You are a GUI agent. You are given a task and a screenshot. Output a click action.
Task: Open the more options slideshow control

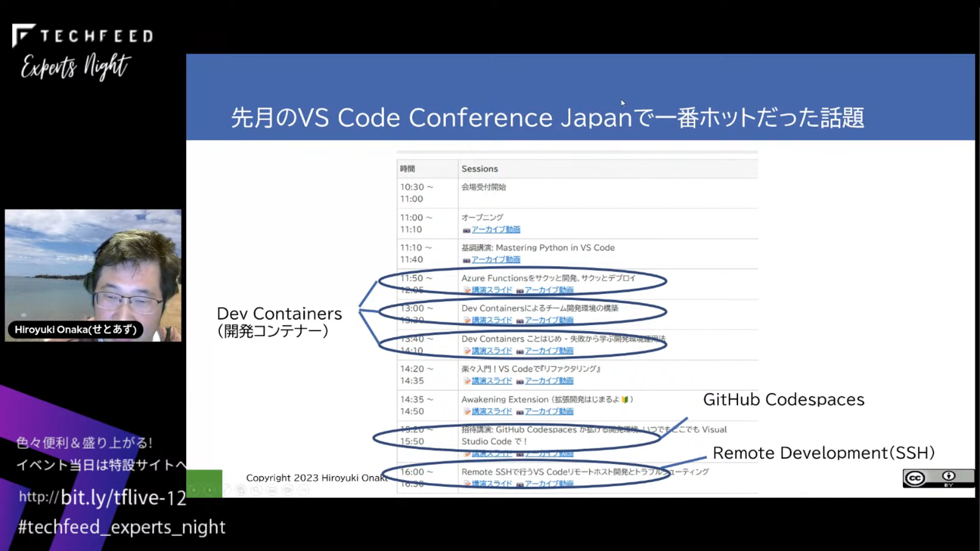click(303, 490)
